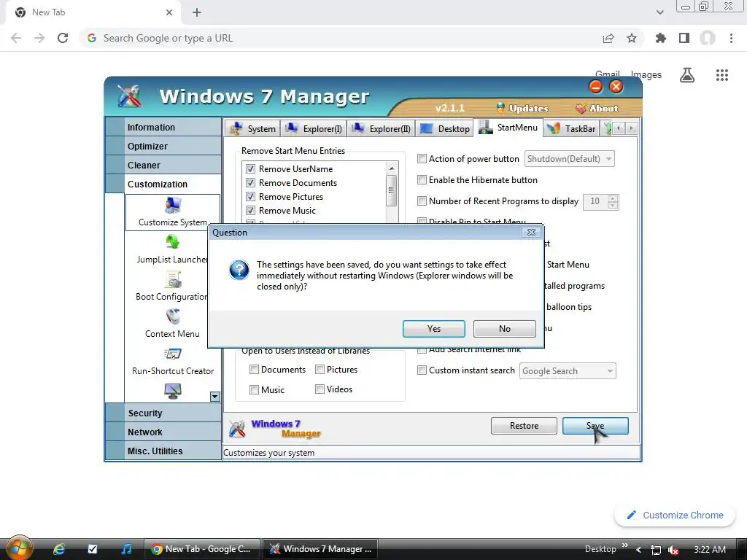Viewport: 747px width, 560px height.
Task: Open the Google Search dropdown
Action: [x=568, y=371]
